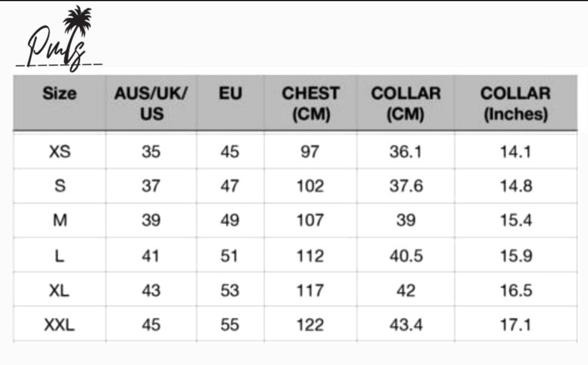Click the XXL size row label
Viewport: 588px width, 365px height.
click(x=59, y=325)
